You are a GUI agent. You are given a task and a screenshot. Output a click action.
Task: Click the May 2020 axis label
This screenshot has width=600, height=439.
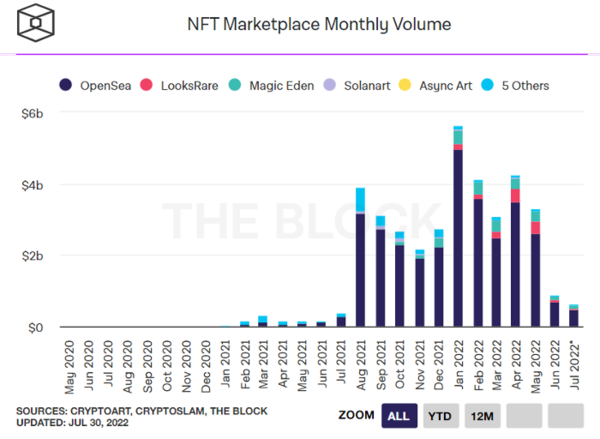point(69,367)
